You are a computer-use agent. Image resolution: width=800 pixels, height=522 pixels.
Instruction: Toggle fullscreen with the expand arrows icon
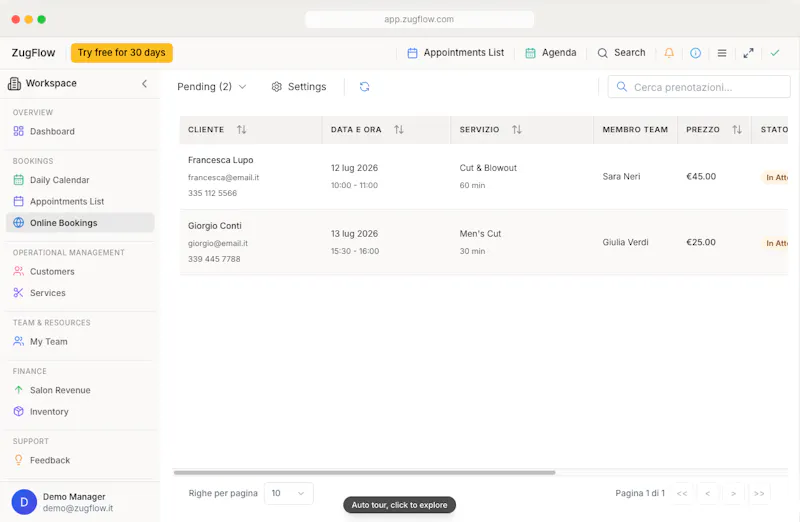(x=748, y=53)
